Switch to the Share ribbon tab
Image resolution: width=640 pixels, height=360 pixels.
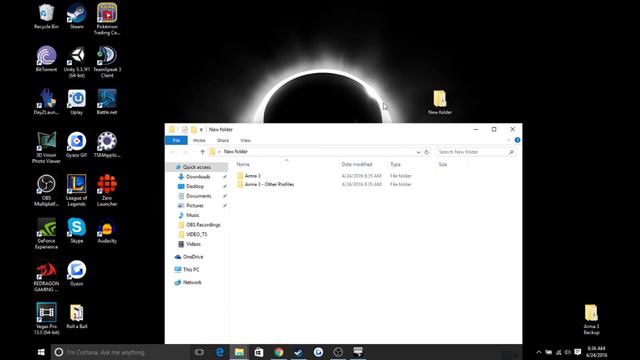(223, 140)
